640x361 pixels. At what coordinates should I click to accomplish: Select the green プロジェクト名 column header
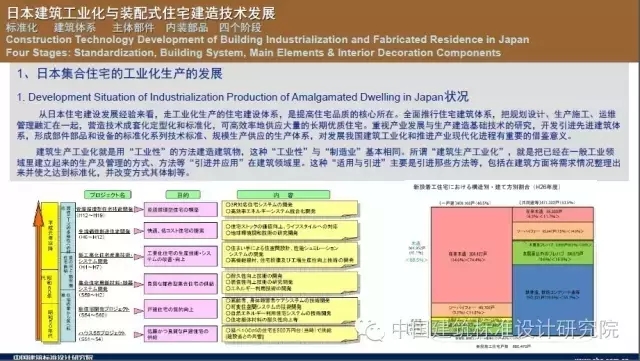108,195
